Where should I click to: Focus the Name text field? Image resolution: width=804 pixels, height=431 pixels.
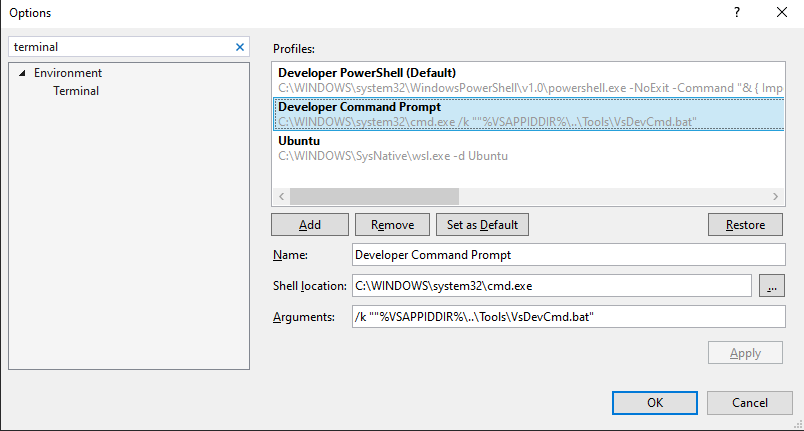coord(568,255)
